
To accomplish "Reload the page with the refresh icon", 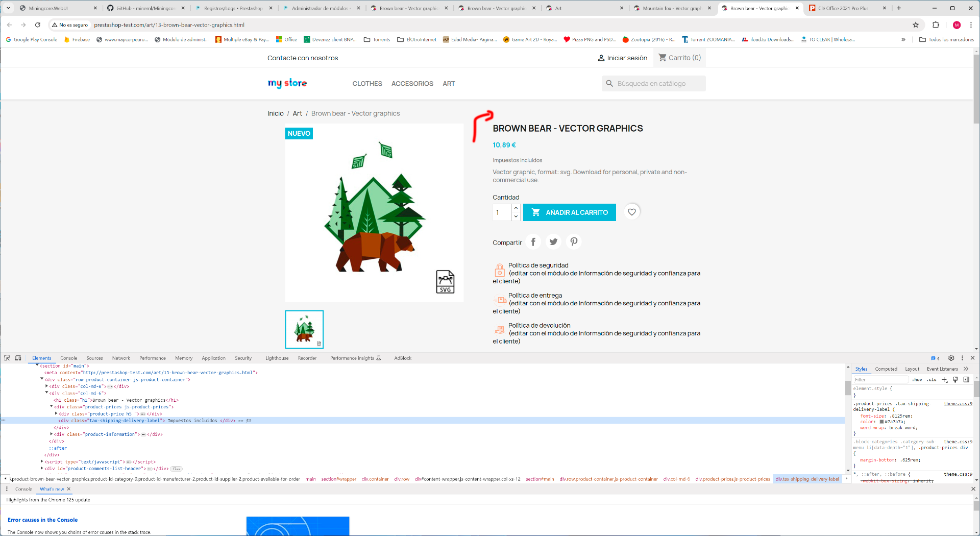I will (x=37, y=25).
